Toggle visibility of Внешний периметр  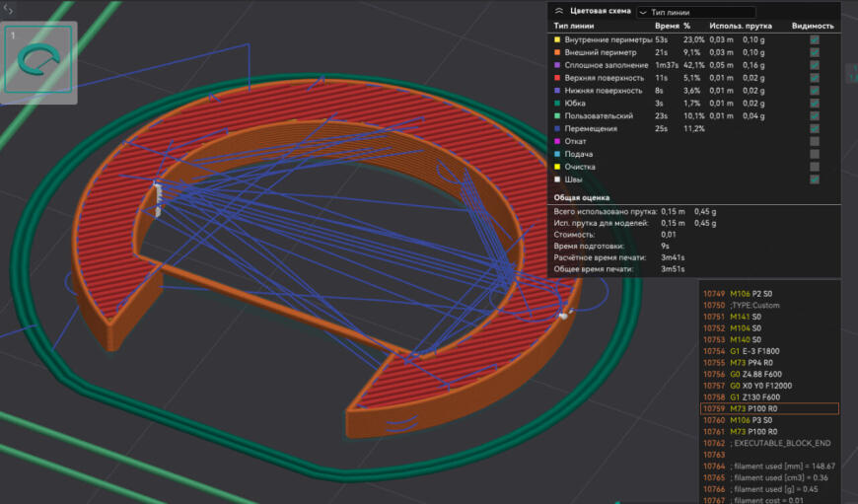click(815, 52)
